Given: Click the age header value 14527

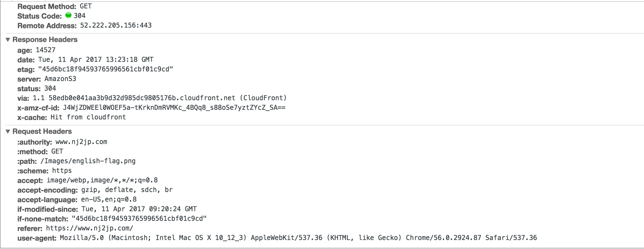Looking at the screenshot, I should [46, 50].
